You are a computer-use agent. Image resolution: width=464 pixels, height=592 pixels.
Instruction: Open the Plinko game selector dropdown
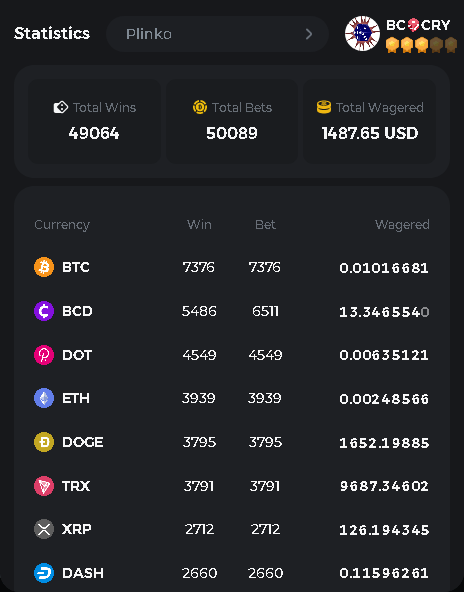point(217,34)
